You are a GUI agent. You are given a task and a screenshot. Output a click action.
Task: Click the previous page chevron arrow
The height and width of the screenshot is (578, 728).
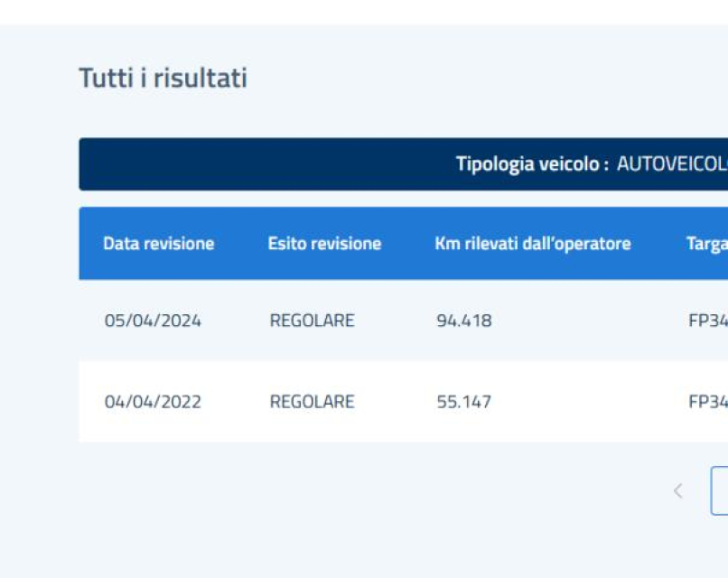click(x=677, y=491)
